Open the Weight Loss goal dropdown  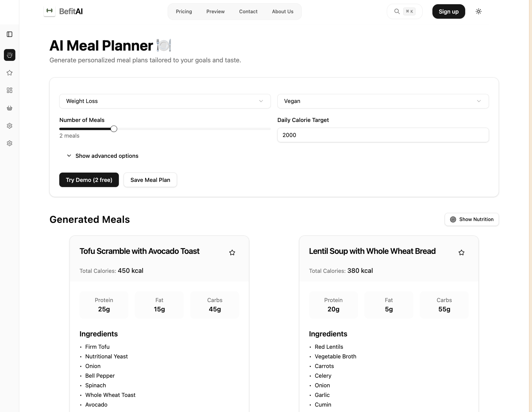pos(165,101)
